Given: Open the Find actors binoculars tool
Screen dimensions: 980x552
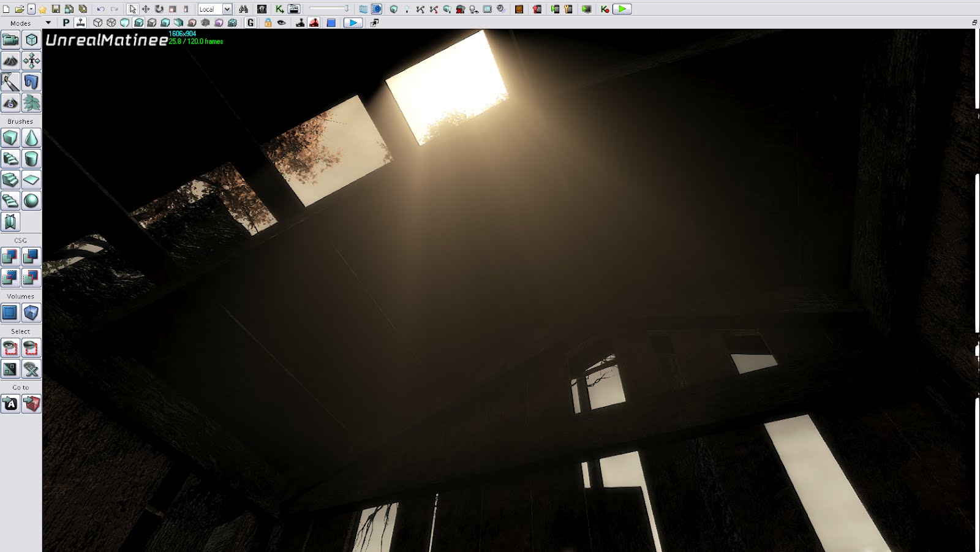Looking at the screenshot, I should coord(244,9).
